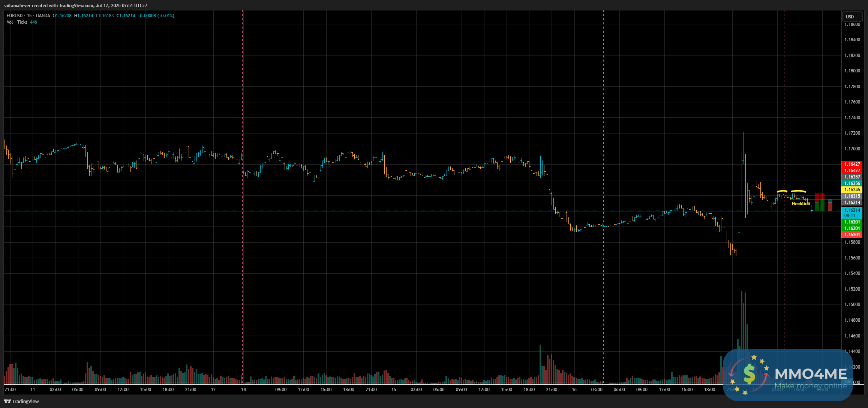Click the date label 16 on time axis
Screen dimensions: 868x408
[574, 390]
